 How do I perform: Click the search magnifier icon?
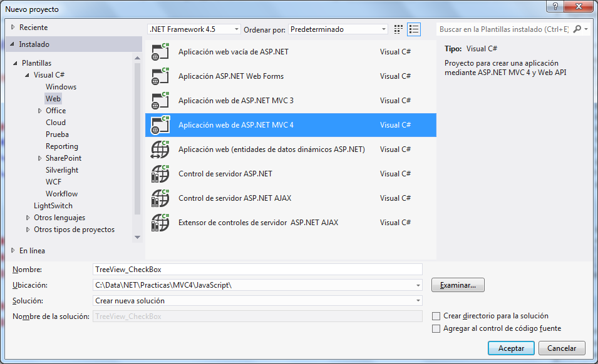click(x=577, y=29)
